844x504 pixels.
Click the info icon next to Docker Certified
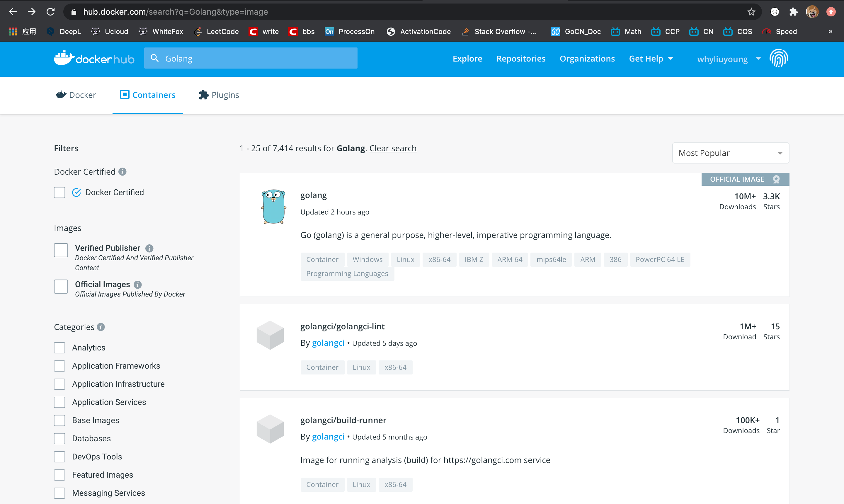[122, 171]
